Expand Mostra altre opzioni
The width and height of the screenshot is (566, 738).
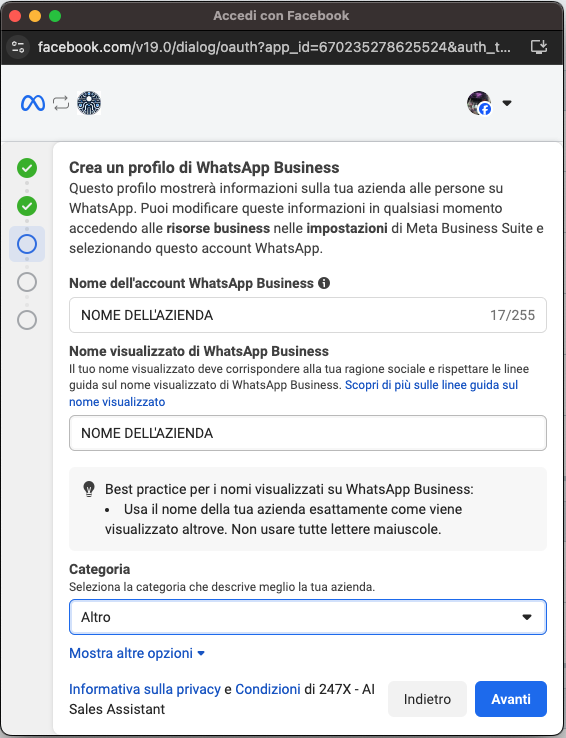tap(137, 653)
